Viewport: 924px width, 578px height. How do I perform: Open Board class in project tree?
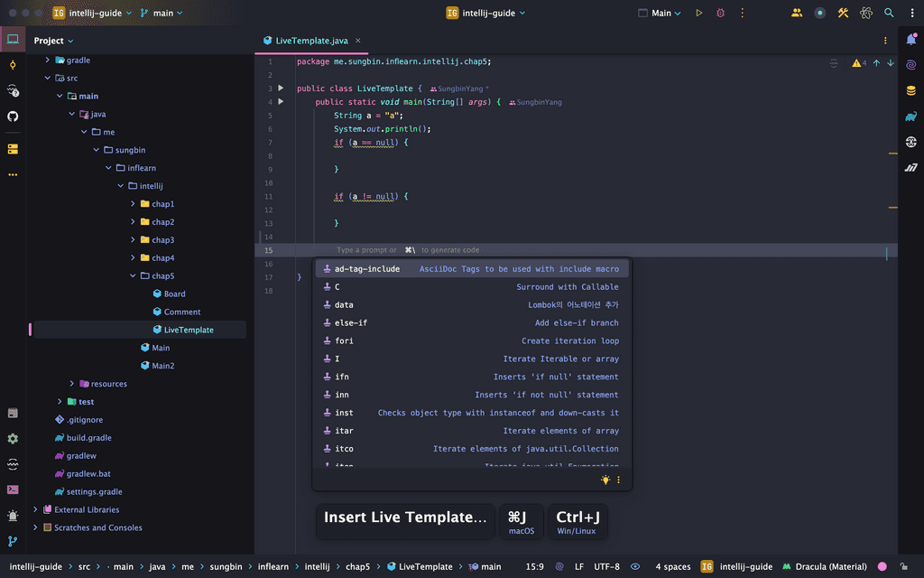coord(169,294)
